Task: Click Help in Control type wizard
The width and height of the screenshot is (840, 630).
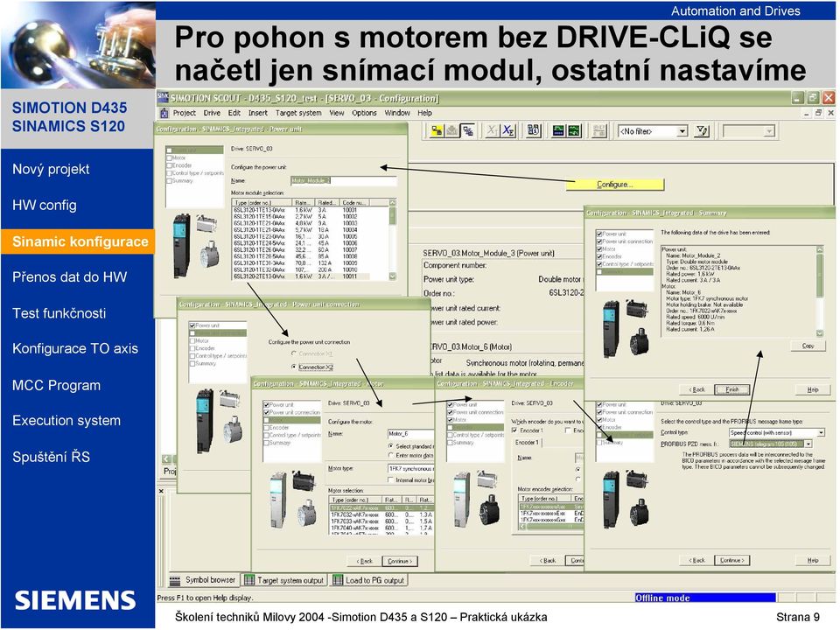Action: (x=813, y=560)
